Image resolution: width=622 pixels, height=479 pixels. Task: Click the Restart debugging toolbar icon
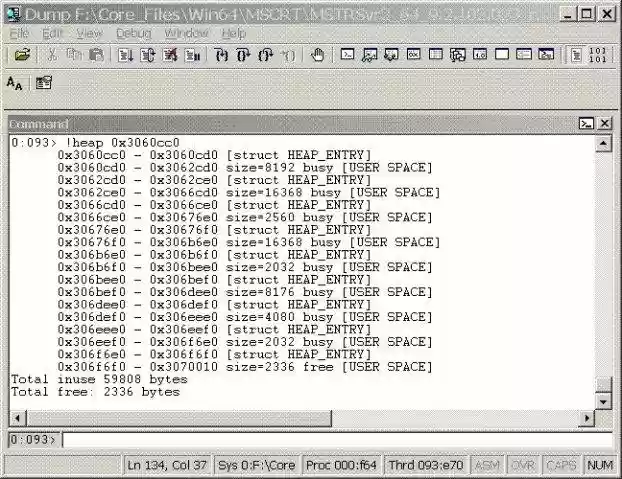click(148, 55)
